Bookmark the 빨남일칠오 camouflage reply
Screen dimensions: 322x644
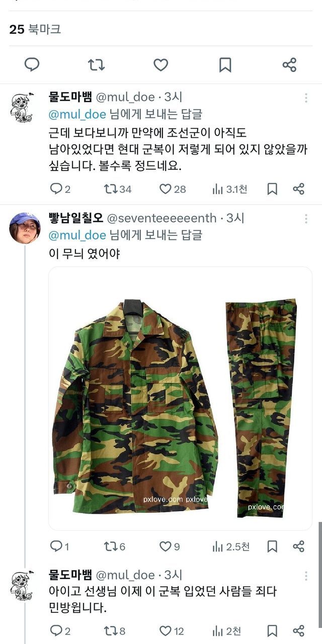[272, 546]
